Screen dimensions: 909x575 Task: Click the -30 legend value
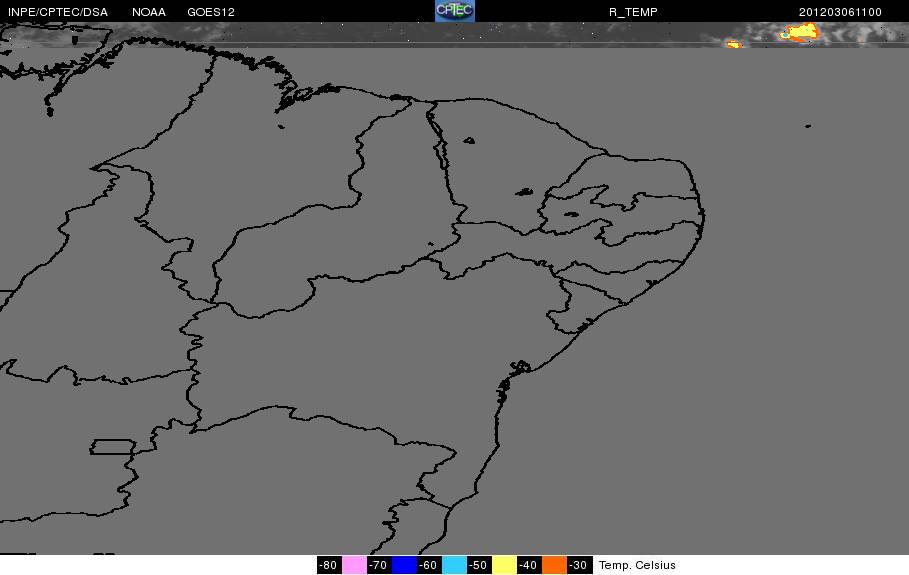(x=579, y=565)
